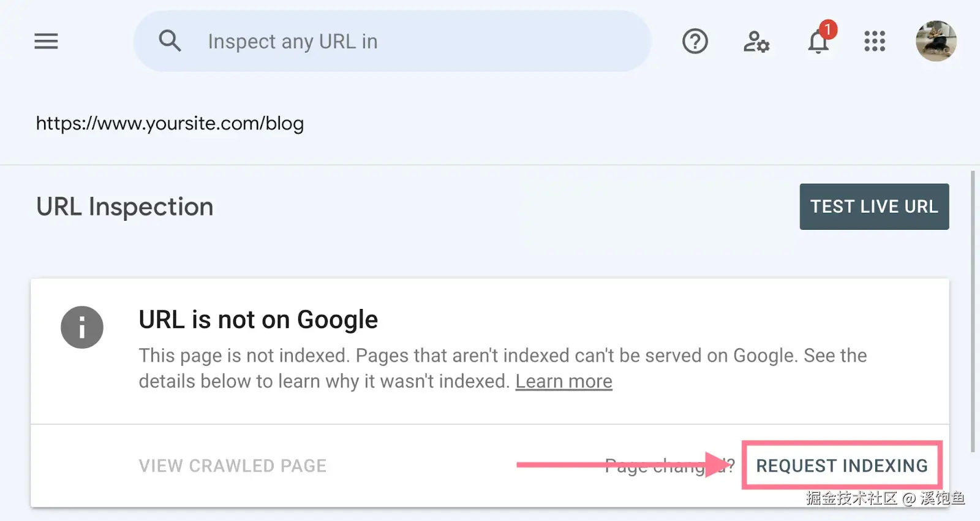Screen dimensions: 980x521
Task: Open users and permissions settings icon
Action: (756, 42)
